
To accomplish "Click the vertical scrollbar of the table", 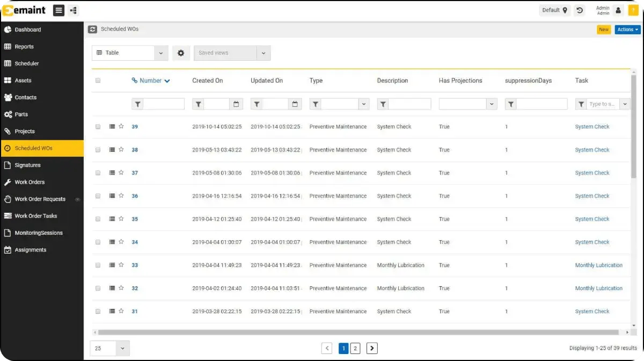I will [633, 126].
